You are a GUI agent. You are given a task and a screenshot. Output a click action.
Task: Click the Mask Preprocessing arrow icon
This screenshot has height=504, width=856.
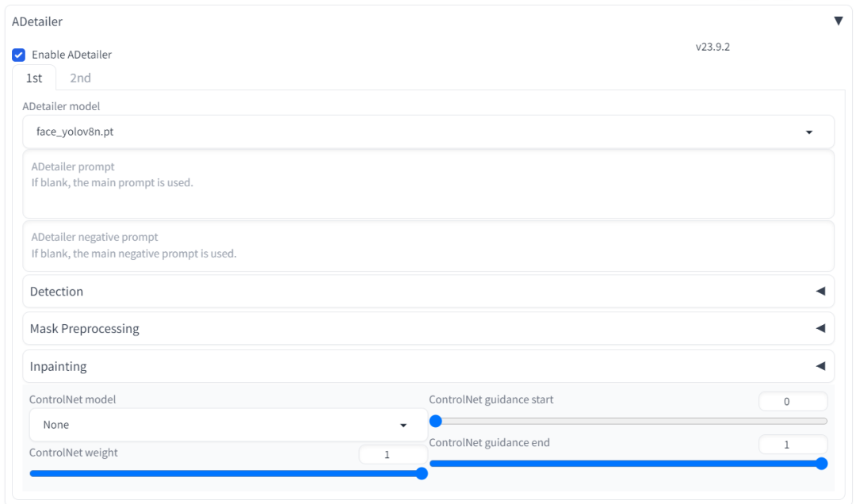coord(820,328)
